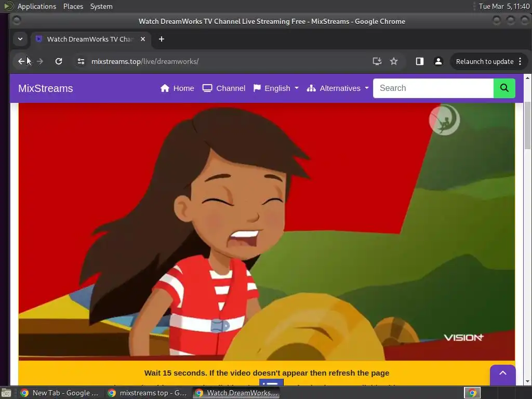The width and height of the screenshot is (532, 399).
Task: Switch to mixstreams top taskbar window
Action: 147,393
